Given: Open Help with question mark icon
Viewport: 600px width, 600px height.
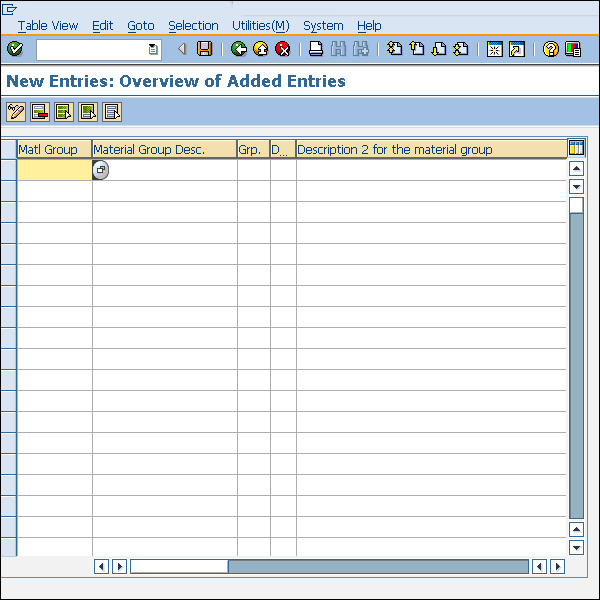Looking at the screenshot, I should [x=551, y=49].
